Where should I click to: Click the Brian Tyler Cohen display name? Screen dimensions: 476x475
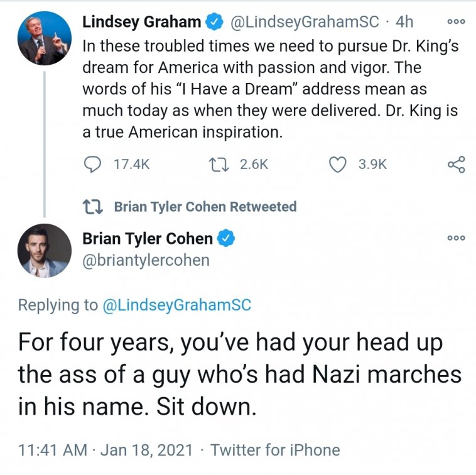tap(148, 239)
